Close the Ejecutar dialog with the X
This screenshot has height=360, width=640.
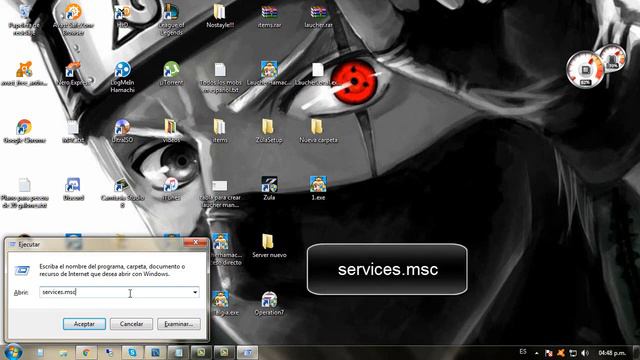195,243
